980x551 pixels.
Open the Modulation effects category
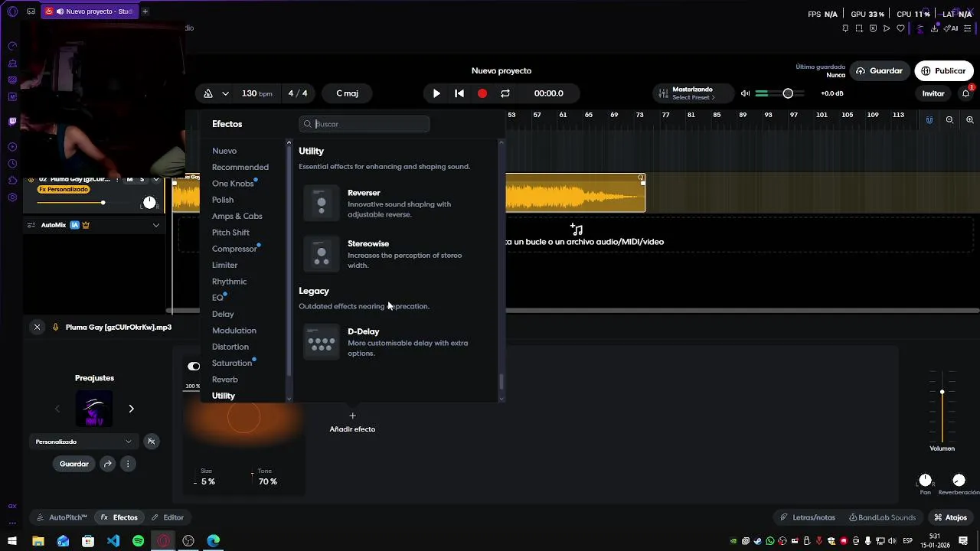[x=234, y=331]
